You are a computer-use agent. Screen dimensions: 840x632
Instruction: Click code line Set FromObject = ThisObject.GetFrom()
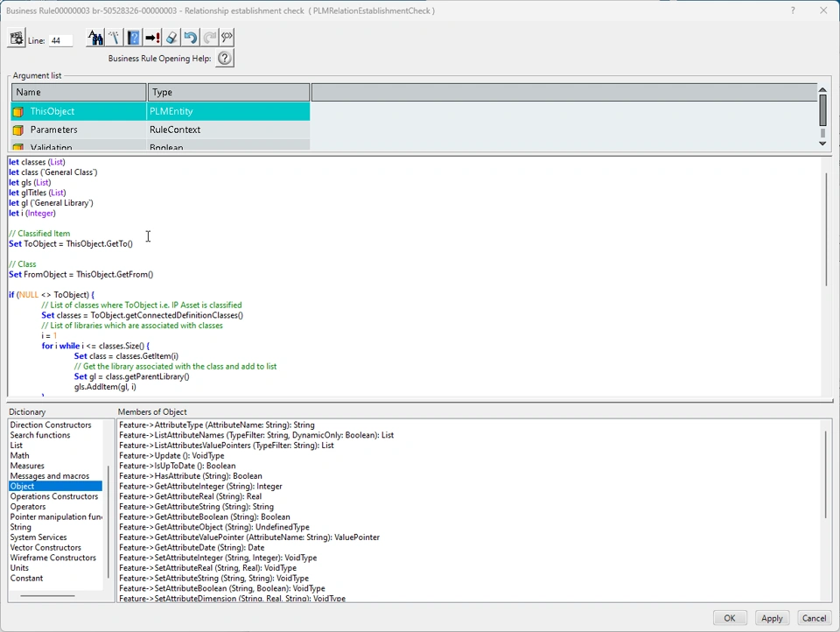click(80, 275)
